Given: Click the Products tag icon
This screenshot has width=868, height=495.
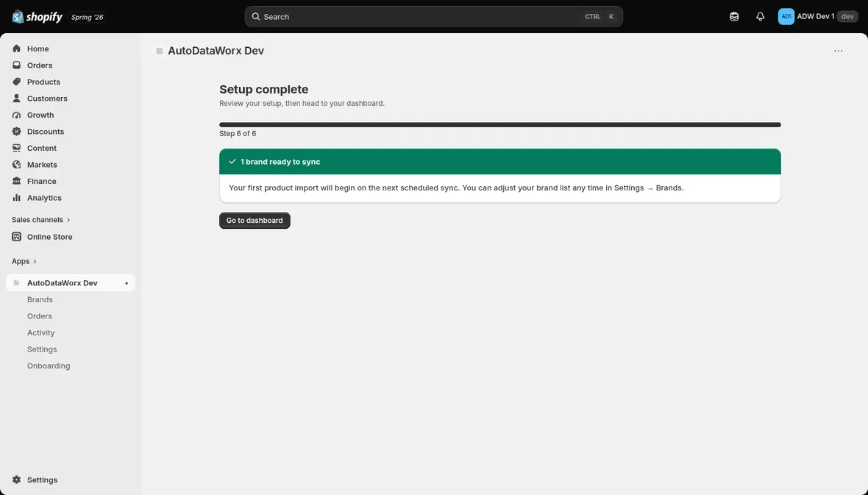Looking at the screenshot, I should 17,82.
